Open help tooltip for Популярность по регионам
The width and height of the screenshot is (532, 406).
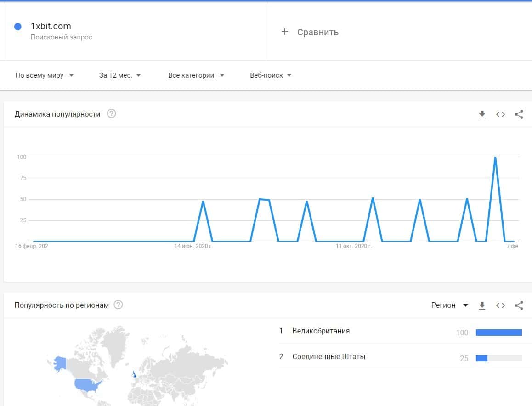click(118, 305)
